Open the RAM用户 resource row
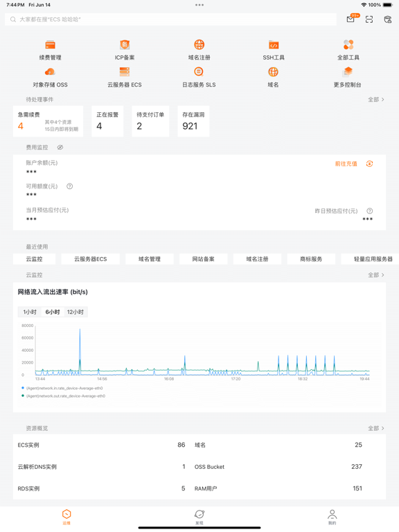Image resolution: width=399 pixels, height=532 pixels. pyautogui.click(x=278, y=488)
